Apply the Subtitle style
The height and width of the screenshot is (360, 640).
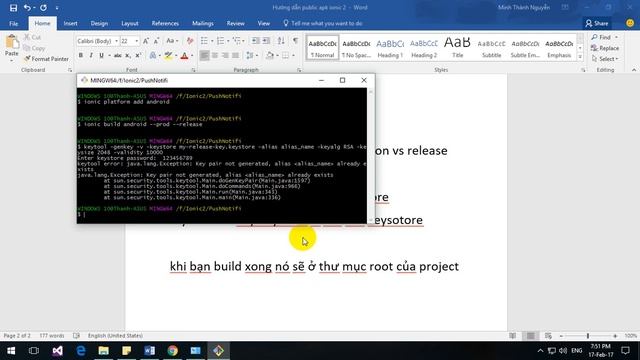tap(491, 48)
